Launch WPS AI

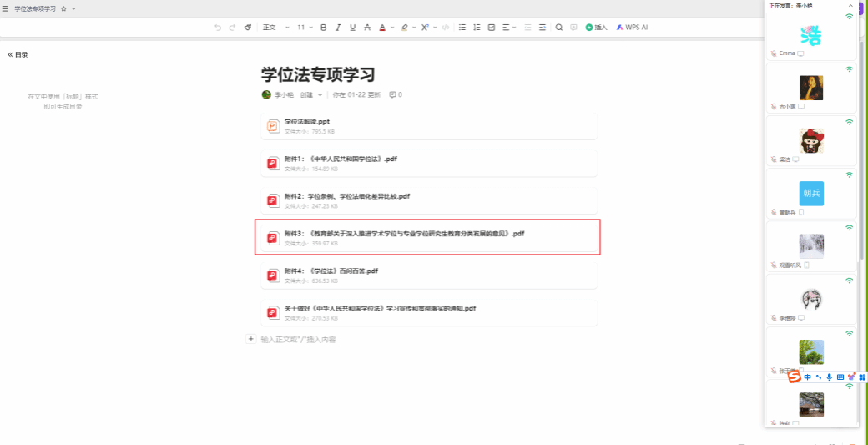(x=632, y=28)
